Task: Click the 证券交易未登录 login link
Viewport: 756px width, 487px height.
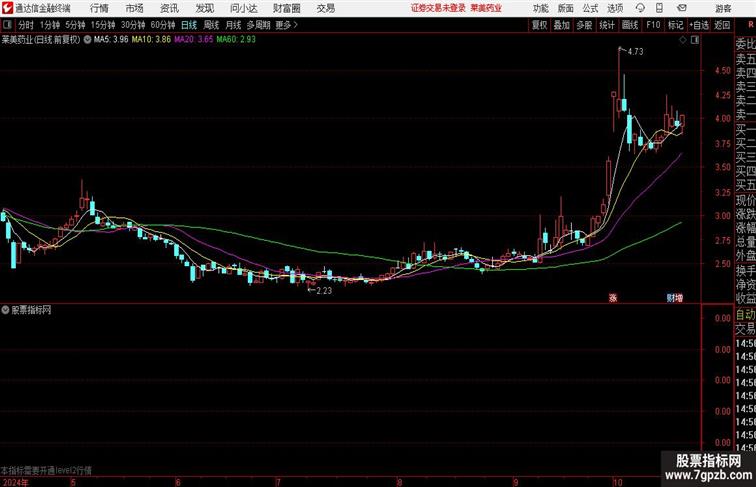Action: 438,8
